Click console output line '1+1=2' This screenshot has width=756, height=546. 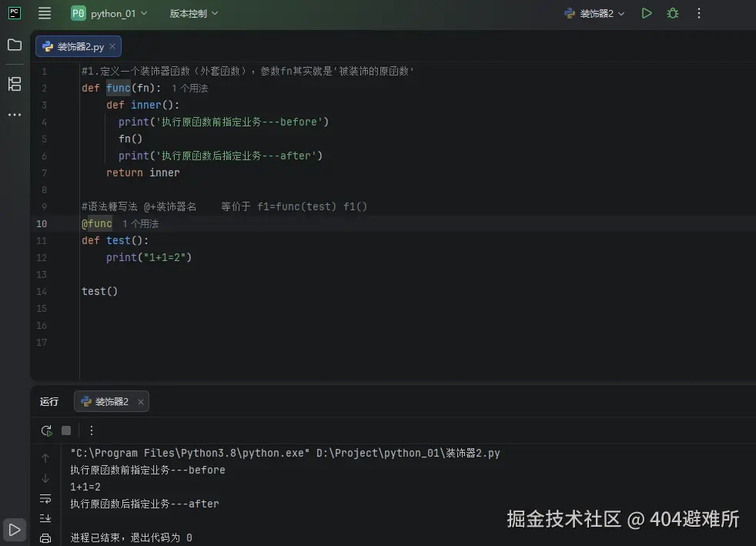pyautogui.click(x=85, y=487)
